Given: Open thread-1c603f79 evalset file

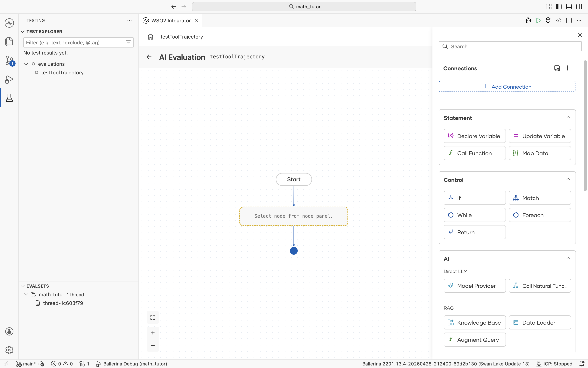Looking at the screenshot, I should pos(63,303).
